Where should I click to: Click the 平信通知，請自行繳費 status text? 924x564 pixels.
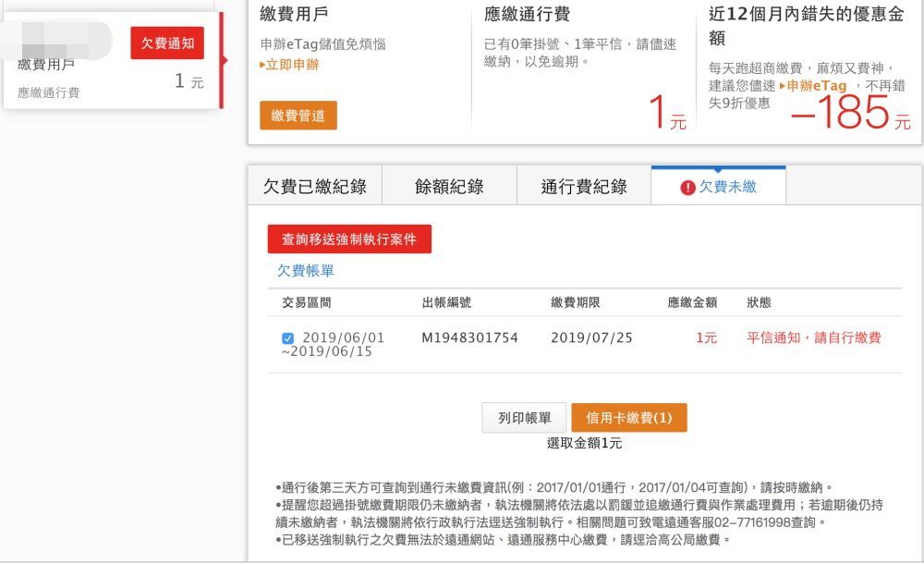(x=813, y=337)
